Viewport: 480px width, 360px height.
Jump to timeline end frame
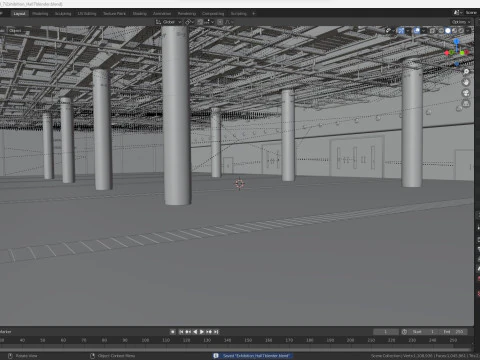tap(216, 332)
